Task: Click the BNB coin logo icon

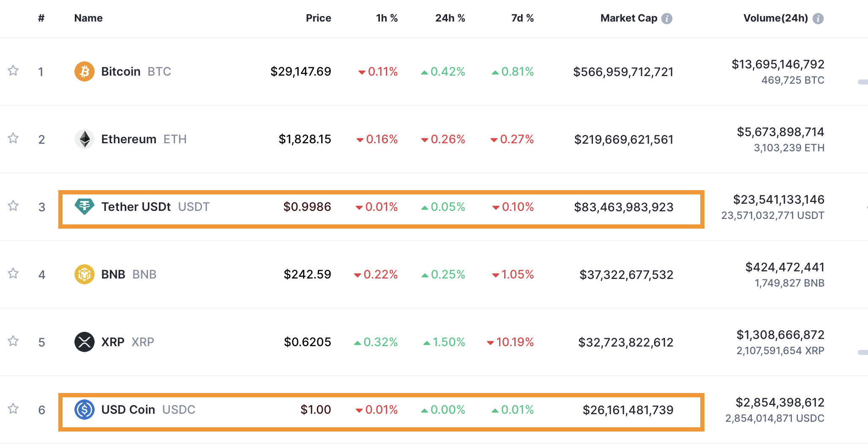Action: (x=85, y=274)
